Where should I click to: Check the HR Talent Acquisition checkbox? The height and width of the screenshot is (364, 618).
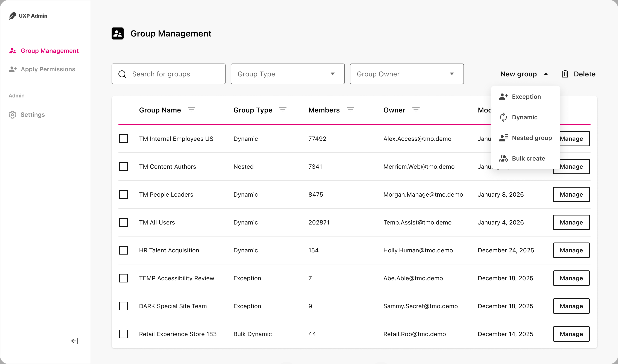click(124, 250)
